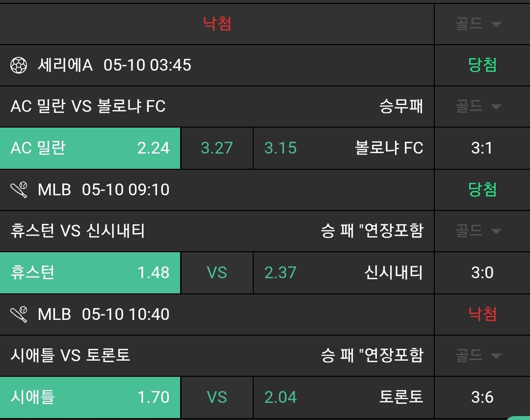Pick the 3.27 draw odds

[x=217, y=148]
